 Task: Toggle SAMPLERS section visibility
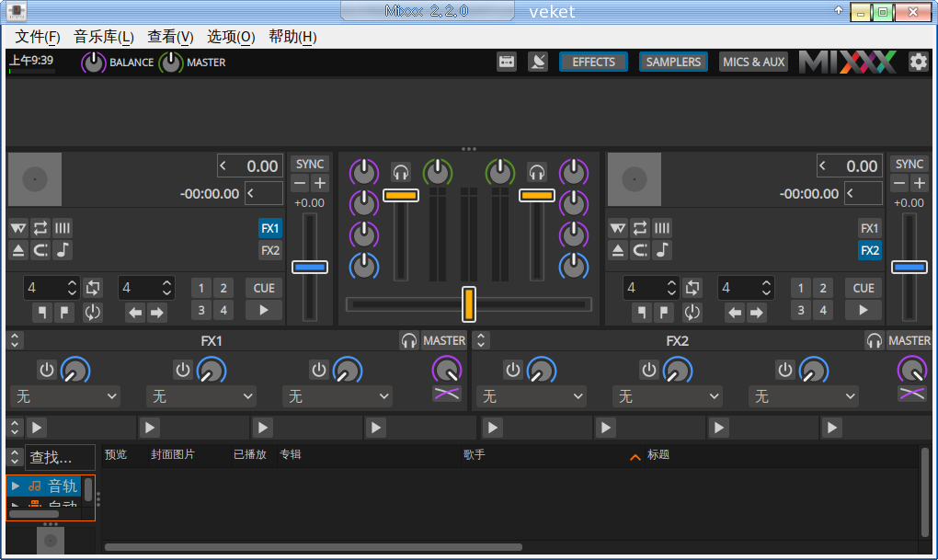click(673, 62)
